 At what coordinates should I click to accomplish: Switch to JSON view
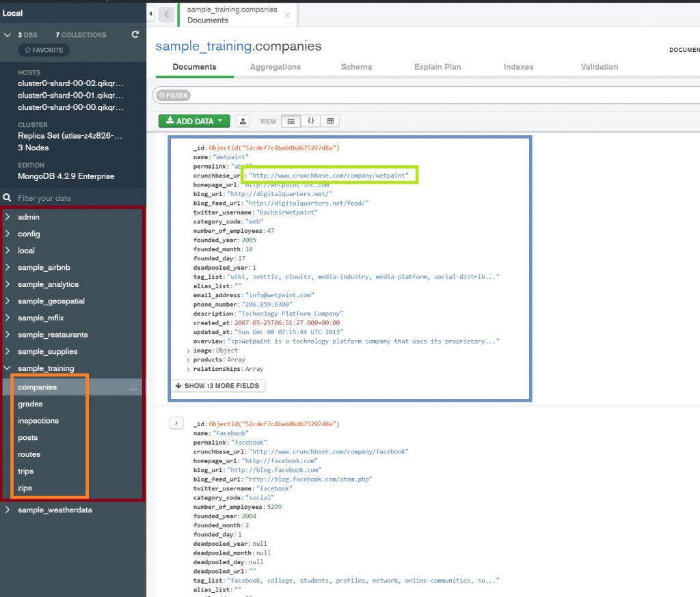click(x=311, y=121)
